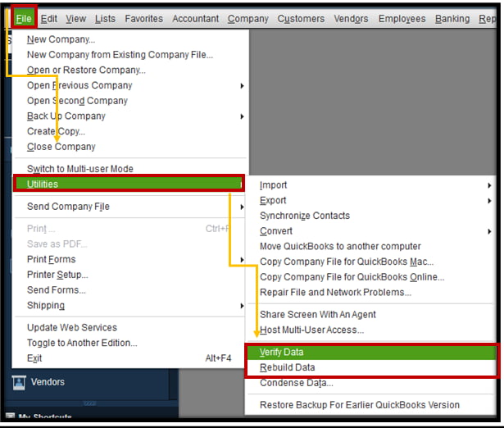Click the Vendors icon in left sidebar
The width and height of the screenshot is (504, 428).
pos(19,383)
